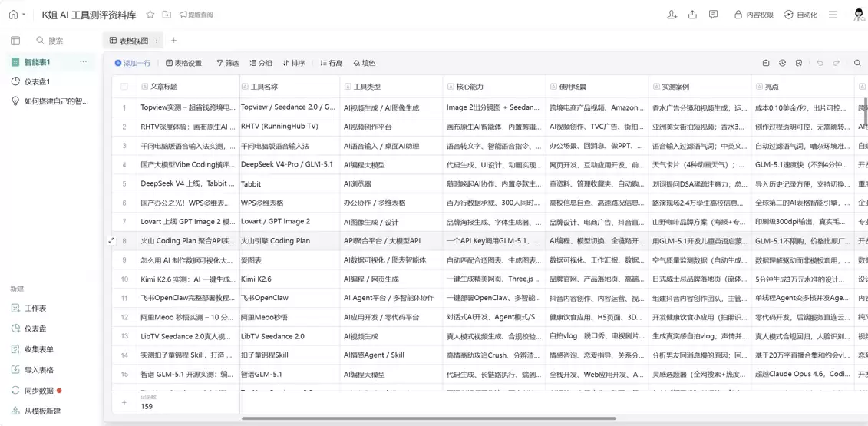Select cell Tabbit in tool name column

coord(289,183)
